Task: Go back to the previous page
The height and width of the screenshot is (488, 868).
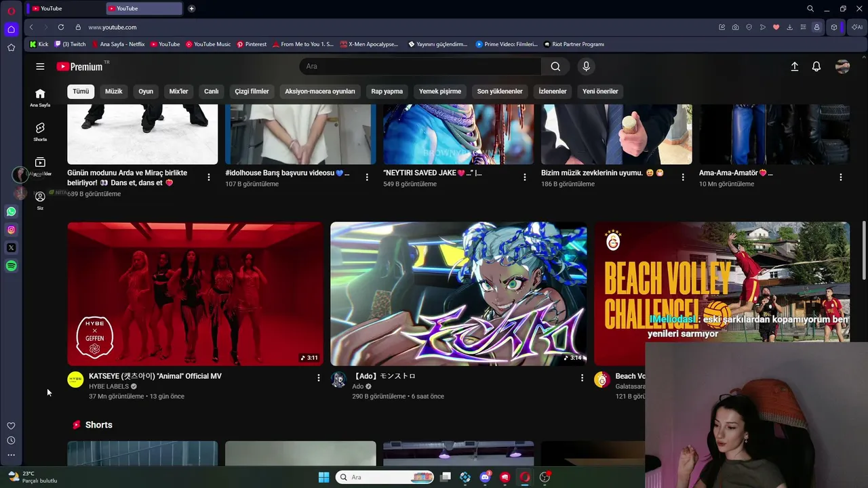Action: point(31,27)
